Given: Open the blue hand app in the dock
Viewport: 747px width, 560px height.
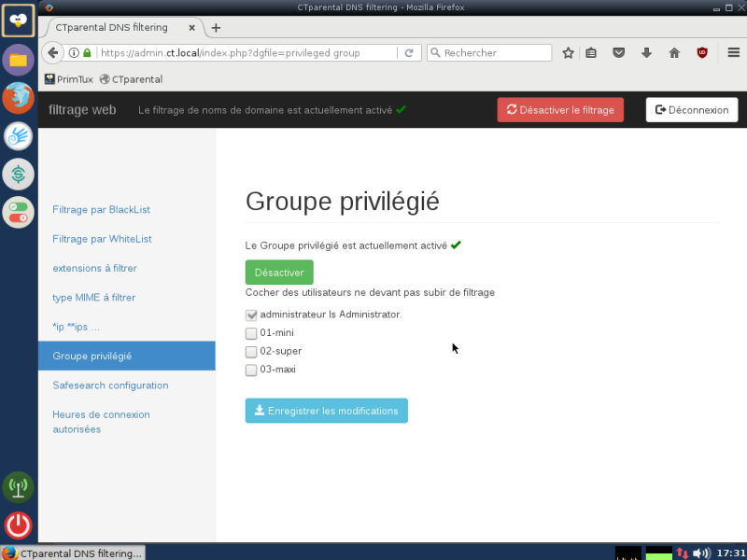Looking at the screenshot, I should tap(18, 136).
